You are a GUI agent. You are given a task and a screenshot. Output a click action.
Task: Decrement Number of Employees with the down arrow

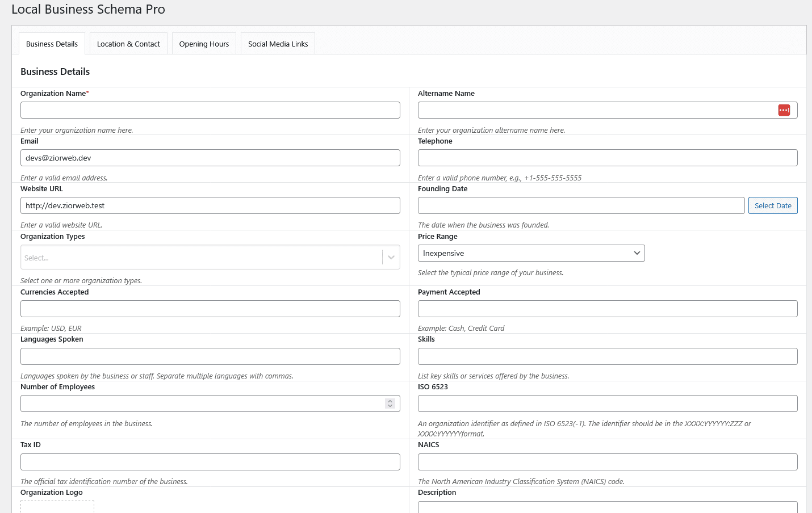tap(390, 406)
